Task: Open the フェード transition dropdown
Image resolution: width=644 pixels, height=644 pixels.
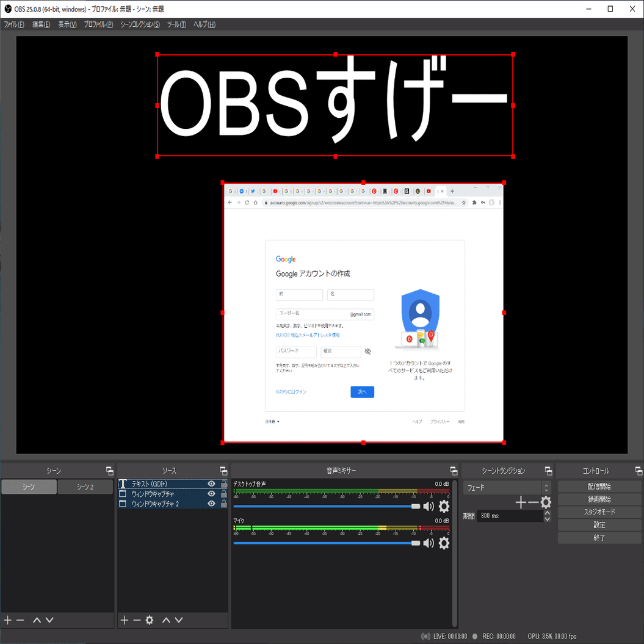Action: point(507,488)
